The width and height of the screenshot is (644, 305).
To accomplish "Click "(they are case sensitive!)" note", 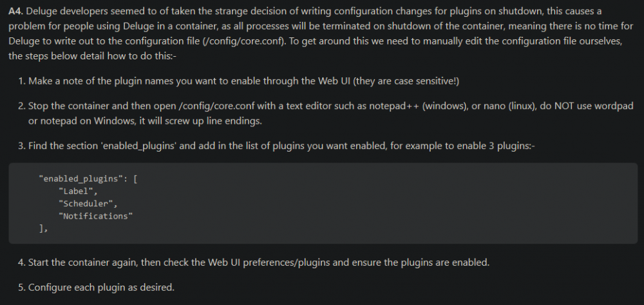I will (406, 81).
